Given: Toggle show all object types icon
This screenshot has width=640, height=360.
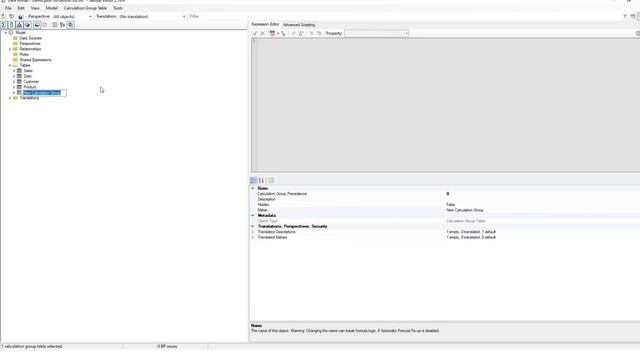Looking at the screenshot, I should coord(55,25).
